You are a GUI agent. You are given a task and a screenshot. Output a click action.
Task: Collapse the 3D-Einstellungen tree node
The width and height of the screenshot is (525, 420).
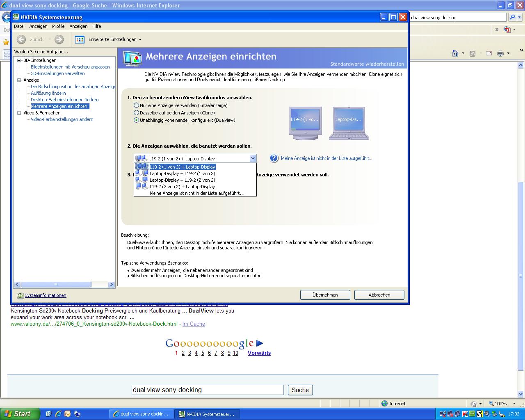pos(19,60)
